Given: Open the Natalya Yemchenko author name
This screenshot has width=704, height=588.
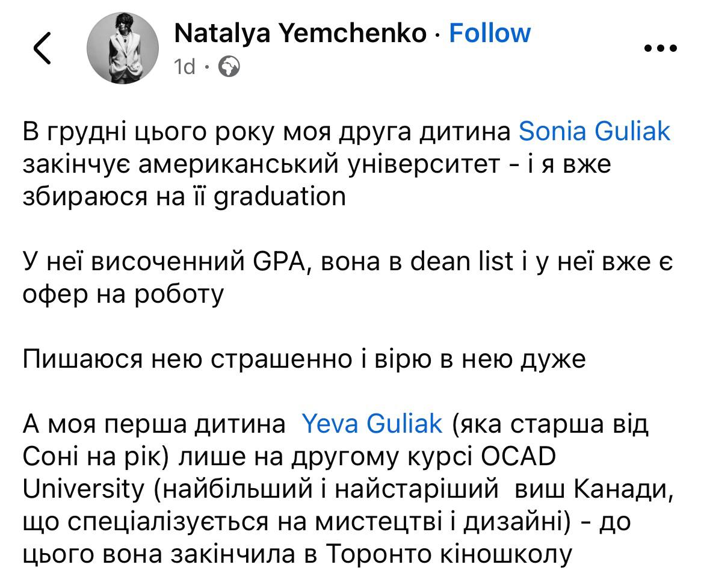Looking at the screenshot, I should click(x=300, y=33).
